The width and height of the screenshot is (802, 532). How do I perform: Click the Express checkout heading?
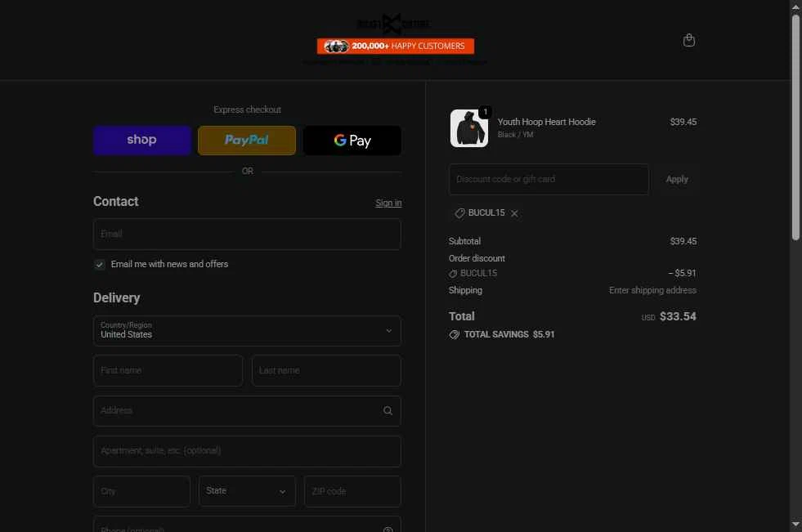(247, 110)
